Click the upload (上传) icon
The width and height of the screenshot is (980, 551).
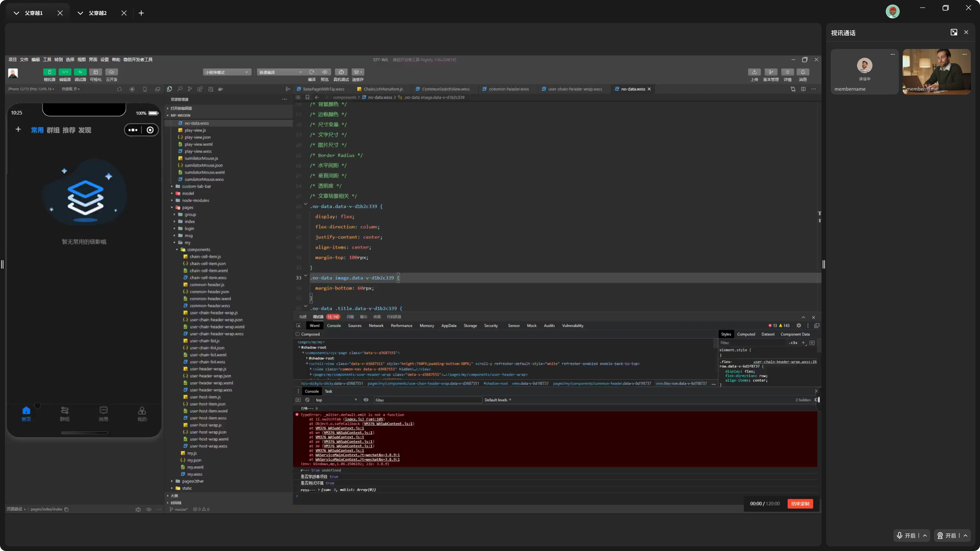[754, 72]
